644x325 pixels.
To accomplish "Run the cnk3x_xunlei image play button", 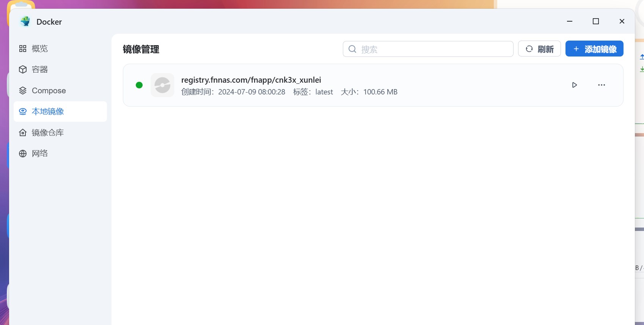I will pyautogui.click(x=575, y=85).
